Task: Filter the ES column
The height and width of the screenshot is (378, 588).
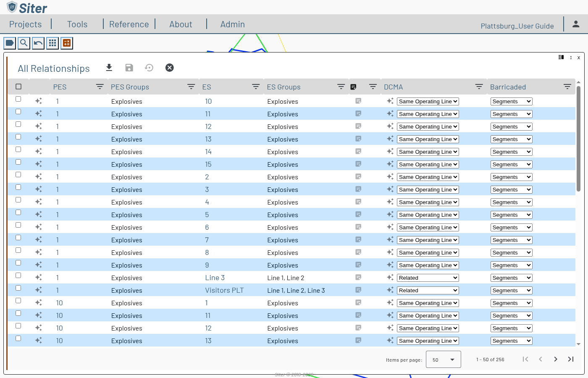Action: coord(256,87)
